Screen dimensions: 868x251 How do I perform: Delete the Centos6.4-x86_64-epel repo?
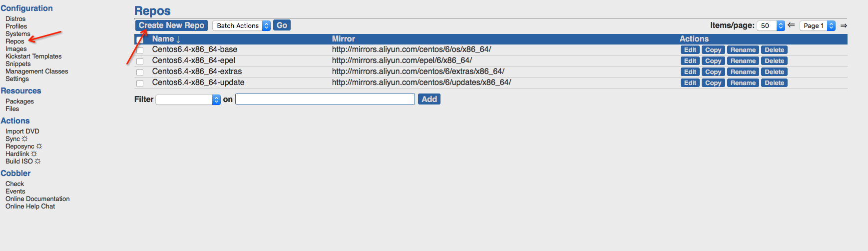(x=774, y=61)
